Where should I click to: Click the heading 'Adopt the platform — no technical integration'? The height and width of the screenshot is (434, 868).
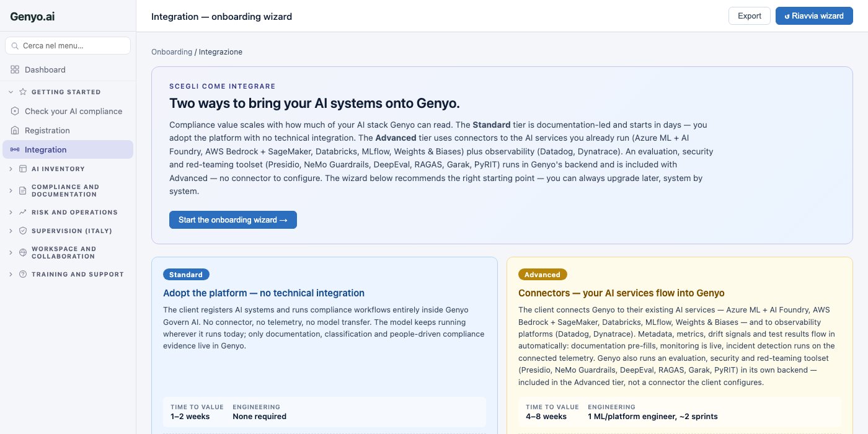coord(263,293)
